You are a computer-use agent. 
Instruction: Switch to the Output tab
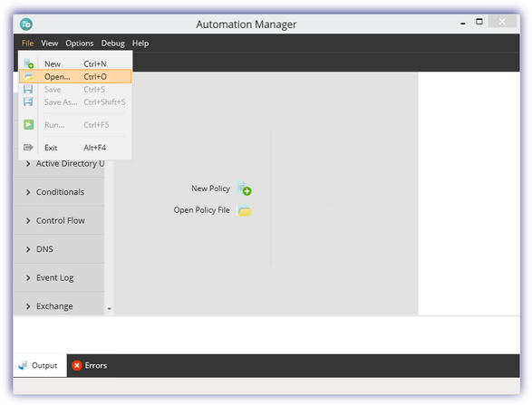point(40,365)
